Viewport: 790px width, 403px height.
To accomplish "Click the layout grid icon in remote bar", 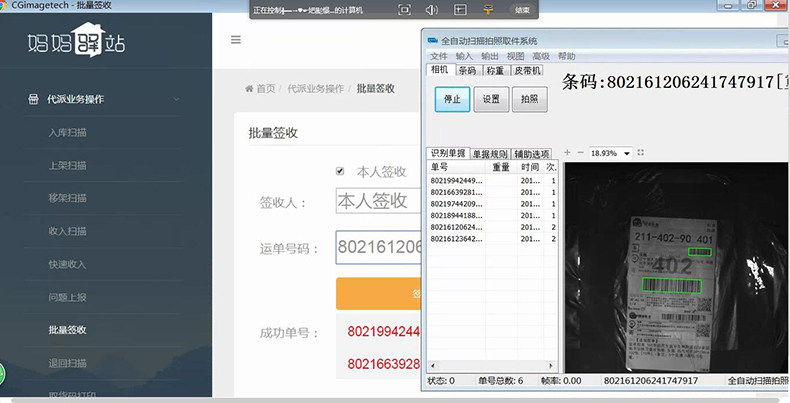I will 460,10.
